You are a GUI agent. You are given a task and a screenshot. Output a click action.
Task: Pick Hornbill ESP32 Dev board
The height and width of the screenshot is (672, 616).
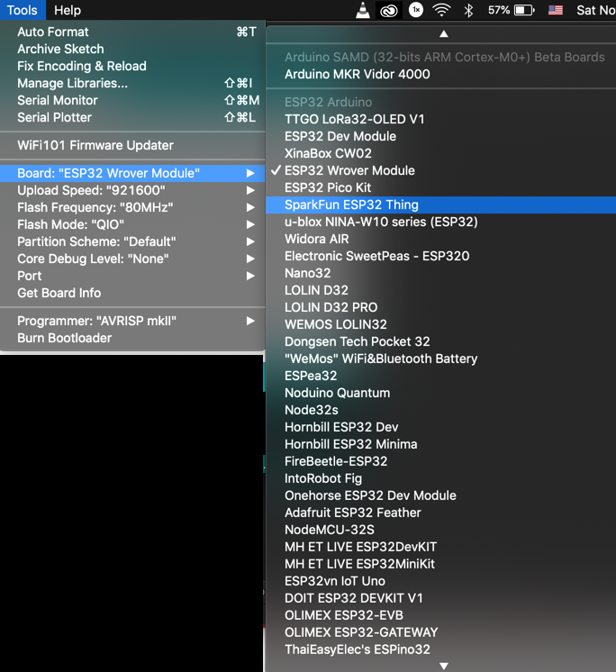coord(440,427)
